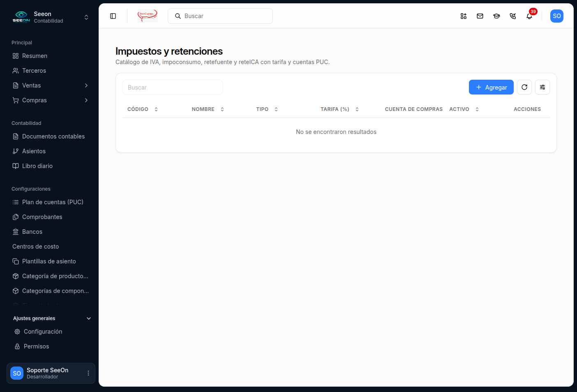The width and height of the screenshot is (577, 392).
Task: Refresh the taxes table
Action: [524, 87]
